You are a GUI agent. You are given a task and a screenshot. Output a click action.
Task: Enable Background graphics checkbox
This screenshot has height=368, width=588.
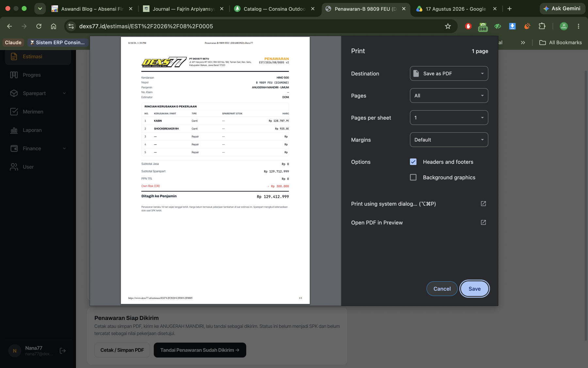(413, 177)
